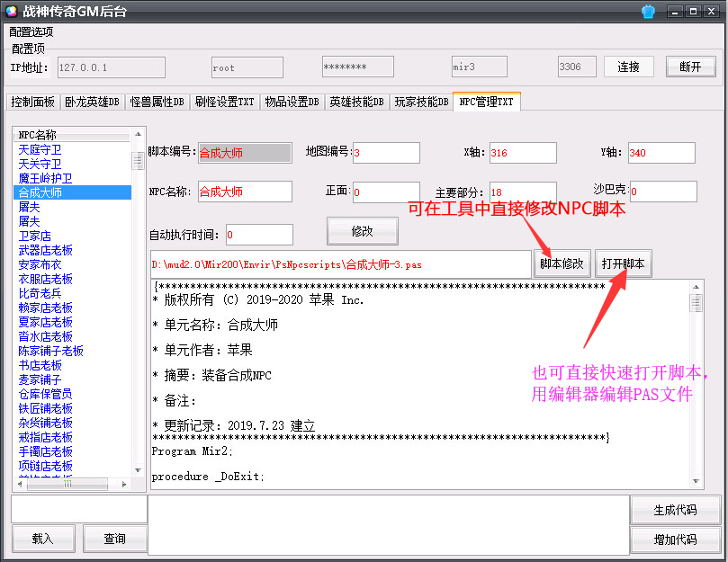Click 打开脚本 to open the script

(623, 264)
